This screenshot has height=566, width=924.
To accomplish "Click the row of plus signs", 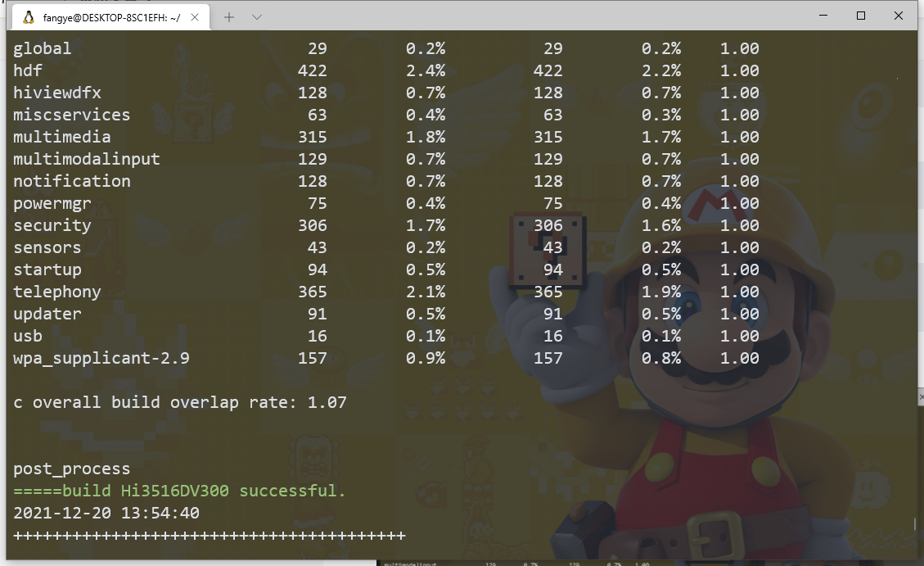I will (210, 536).
